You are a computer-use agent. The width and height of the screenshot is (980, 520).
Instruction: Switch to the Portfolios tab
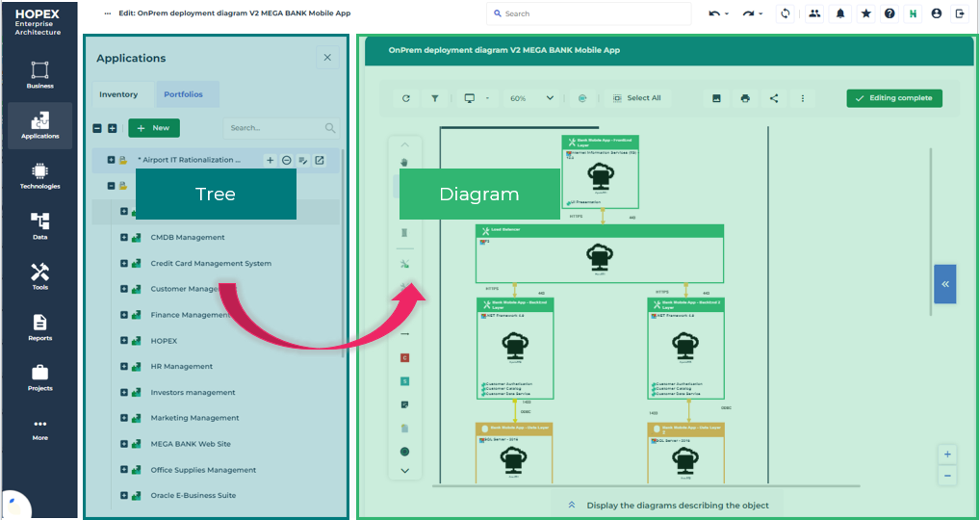pyautogui.click(x=183, y=94)
